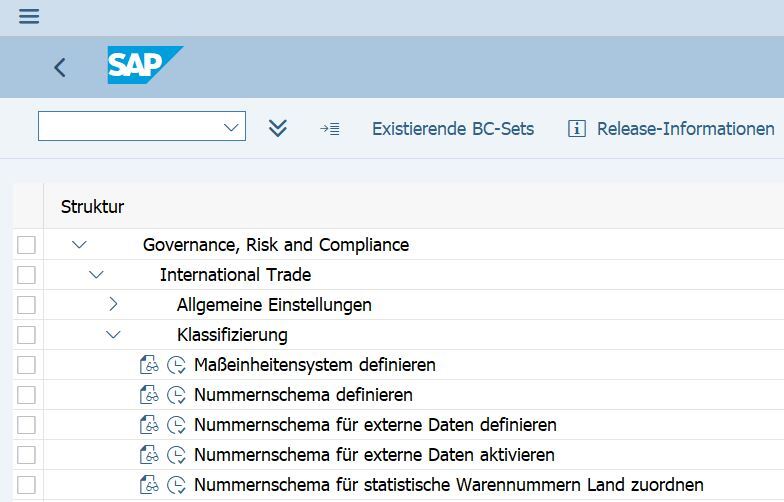Click the back arrow icon
This screenshot has height=502, width=784.
(60, 67)
